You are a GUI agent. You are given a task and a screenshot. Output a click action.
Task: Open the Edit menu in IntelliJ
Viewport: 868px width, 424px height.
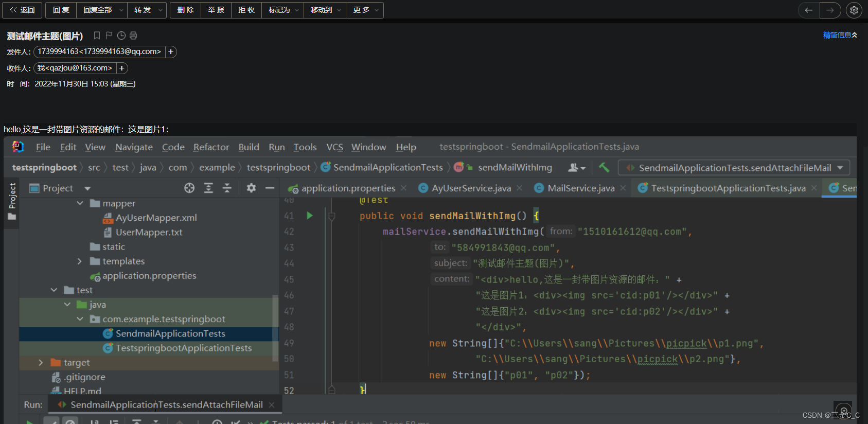pyautogui.click(x=68, y=147)
